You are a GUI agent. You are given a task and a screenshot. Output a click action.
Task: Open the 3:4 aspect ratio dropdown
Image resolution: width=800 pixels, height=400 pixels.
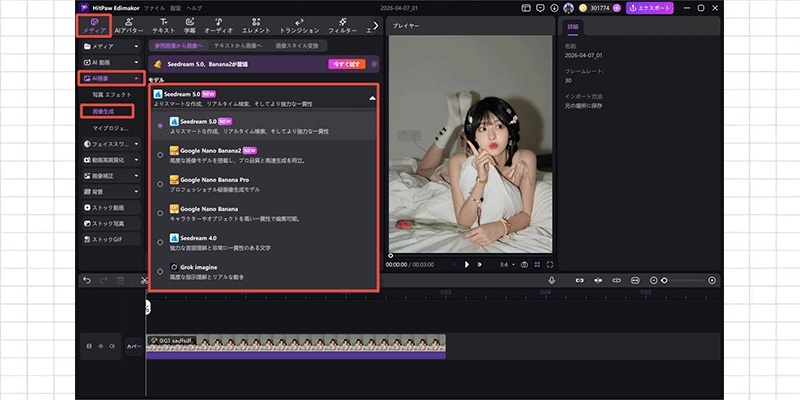[507, 264]
